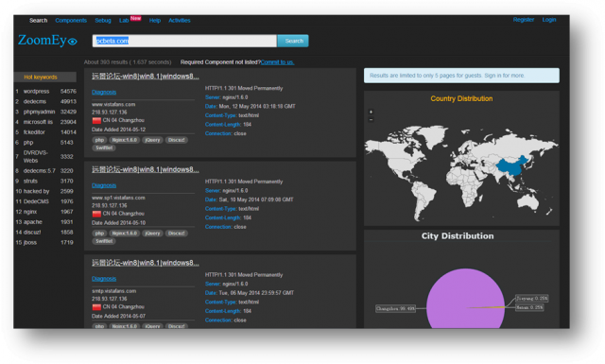The image size is (605, 364).
Task: Select hot keyword dedecms at rank 2
Action: click(x=35, y=101)
